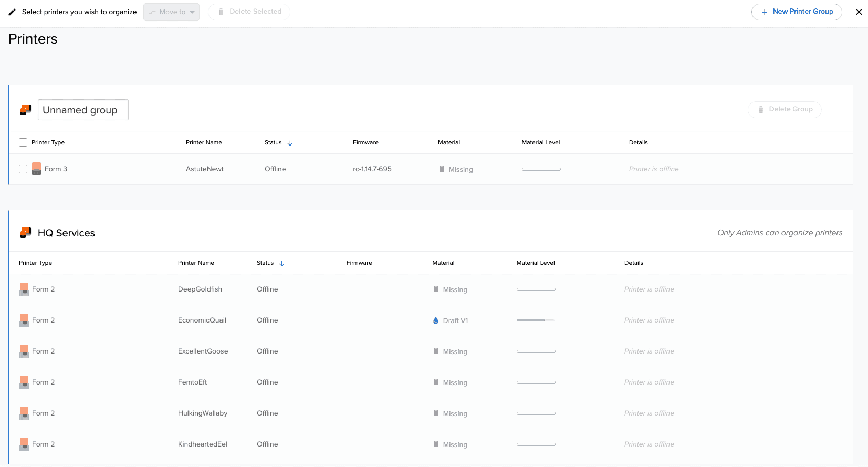
Task: Click ExcellentGoose missing cartridge icon
Action: [436, 351]
